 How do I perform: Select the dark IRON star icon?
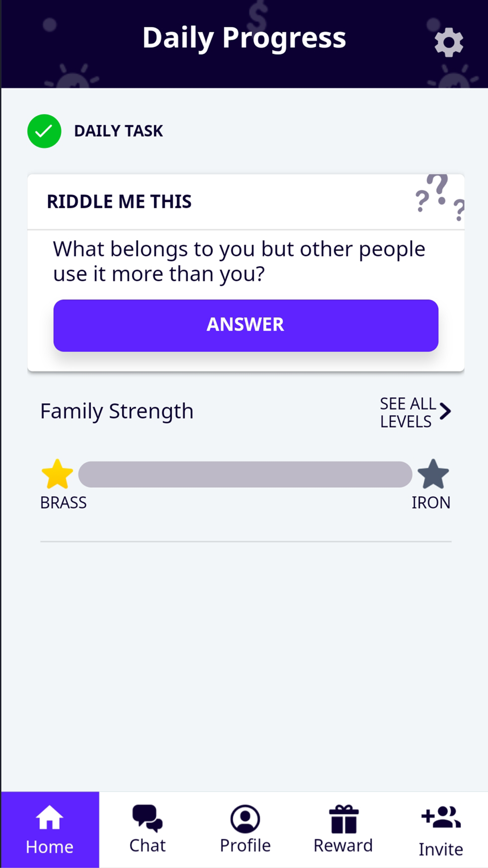coord(433,474)
